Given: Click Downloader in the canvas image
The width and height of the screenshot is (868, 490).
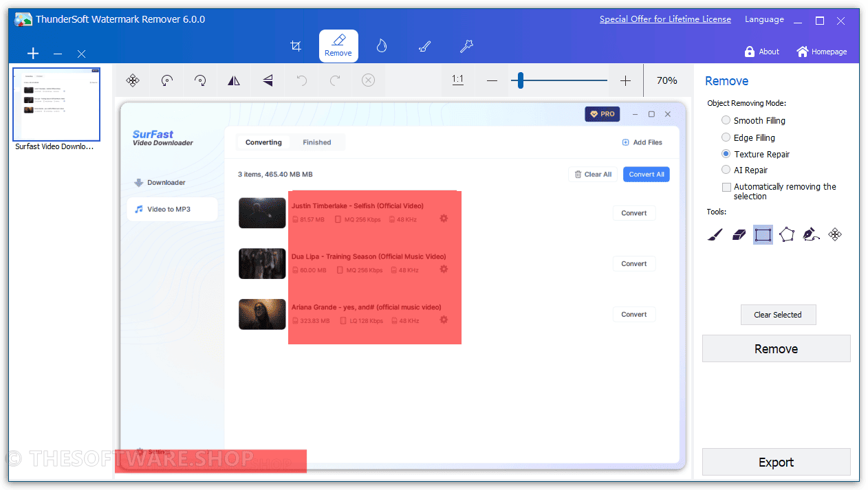Looking at the screenshot, I should click(x=160, y=182).
